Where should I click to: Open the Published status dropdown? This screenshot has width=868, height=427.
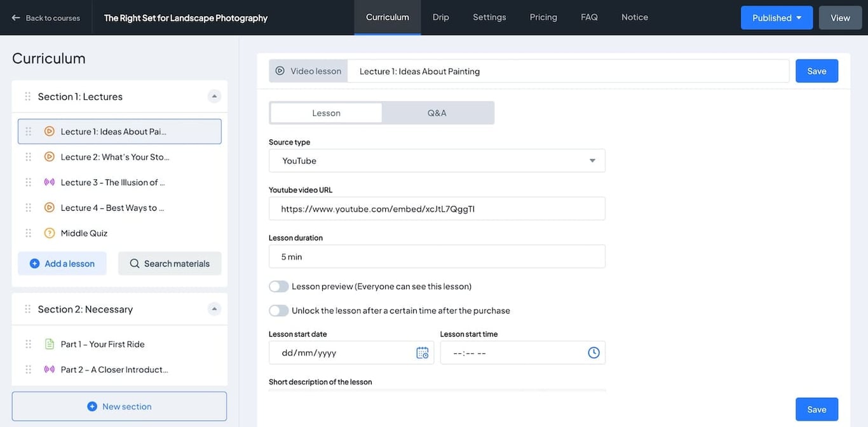pyautogui.click(x=776, y=17)
